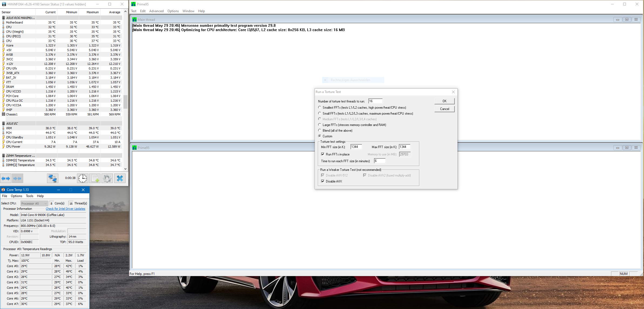Click the Model field showing Intel Core i9 9900K
Image resolution: width=644 pixels, height=309 pixels.
click(x=53, y=215)
